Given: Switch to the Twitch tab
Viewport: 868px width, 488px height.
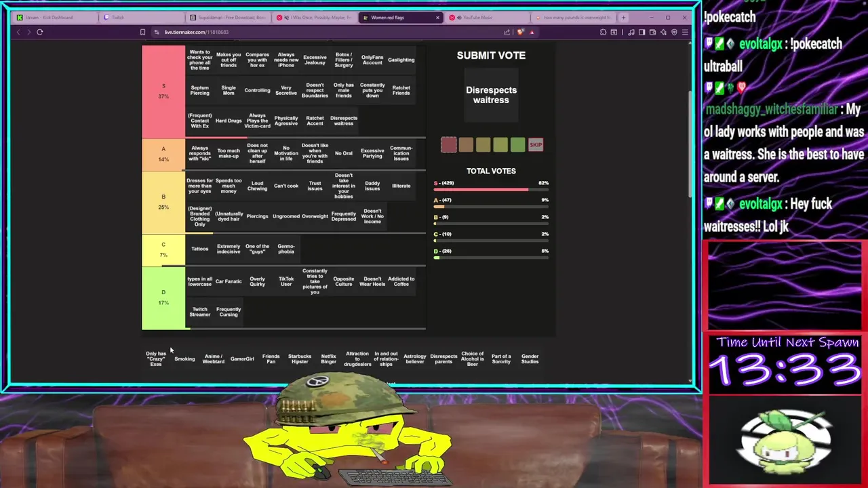Looking at the screenshot, I should [141, 18].
